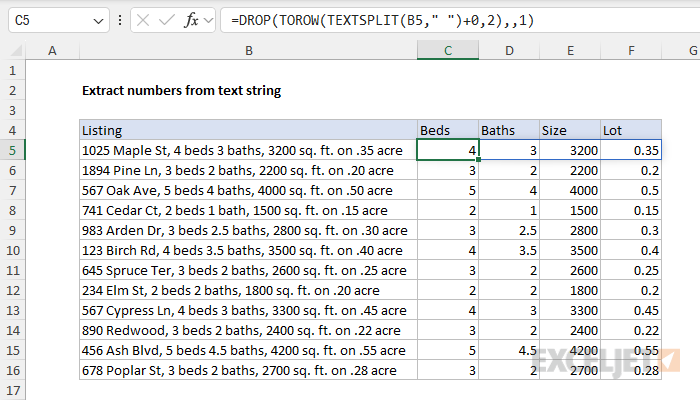Click Lot cell with value 0.15

tap(631, 210)
